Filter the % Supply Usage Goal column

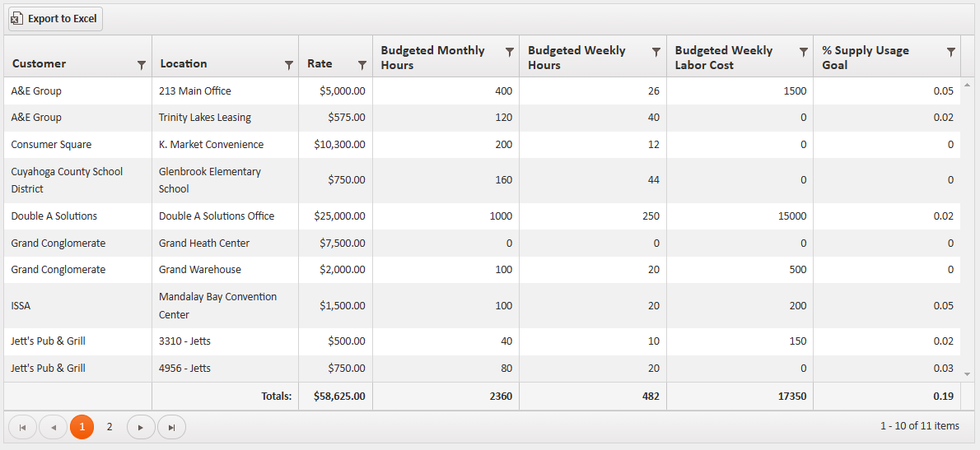[950, 52]
